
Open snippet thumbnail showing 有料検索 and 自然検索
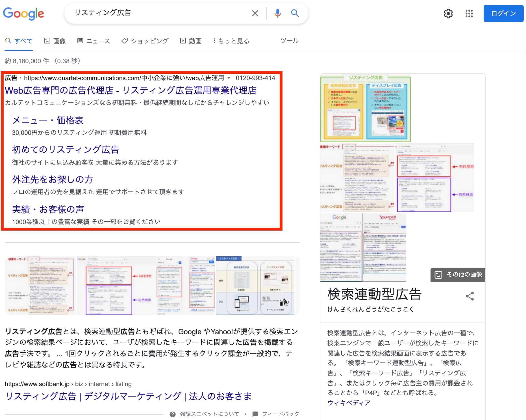point(116,286)
